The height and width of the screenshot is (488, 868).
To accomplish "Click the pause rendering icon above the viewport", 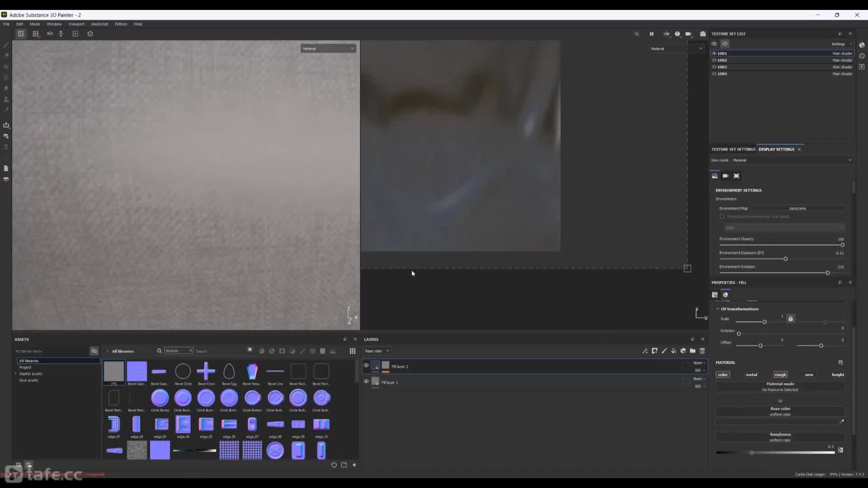I will (x=651, y=34).
